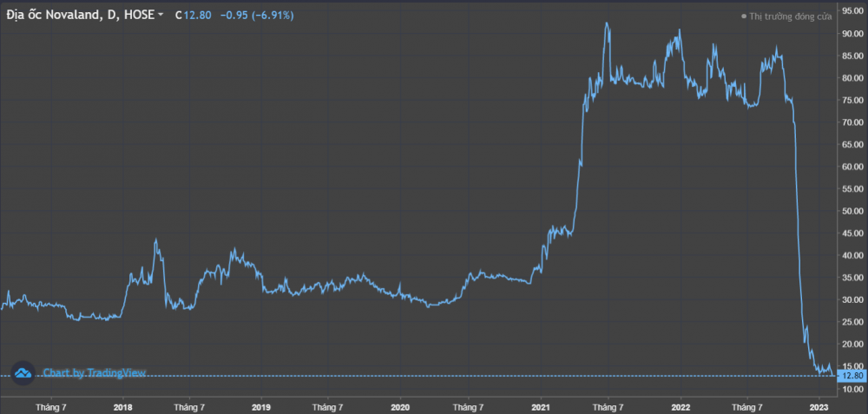
Task: Click the Tháng 7 label between 2018 and 2019
Action: tap(189, 405)
